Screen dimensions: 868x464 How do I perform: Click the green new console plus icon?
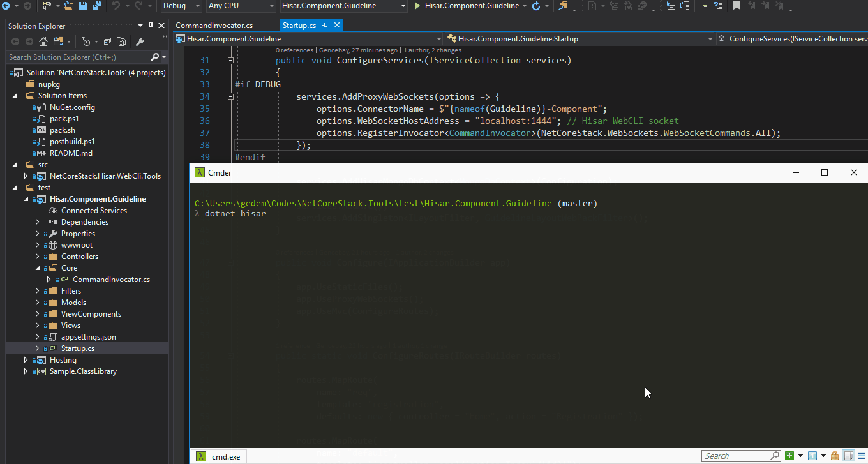(x=789, y=456)
